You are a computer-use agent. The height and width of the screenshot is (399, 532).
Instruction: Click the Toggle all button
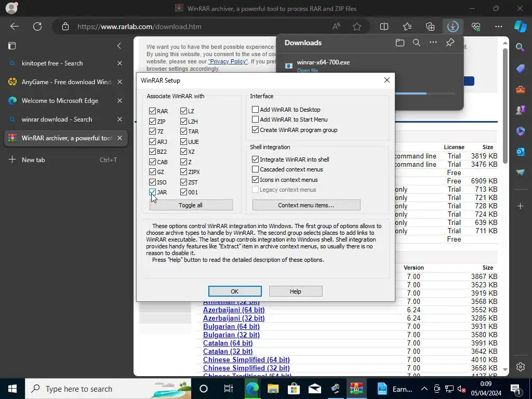pos(191,205)
